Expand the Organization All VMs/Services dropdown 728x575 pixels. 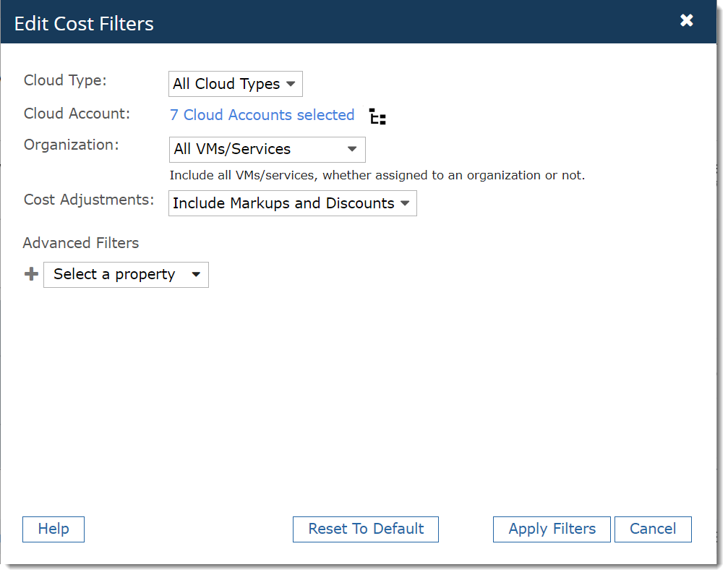267,150
